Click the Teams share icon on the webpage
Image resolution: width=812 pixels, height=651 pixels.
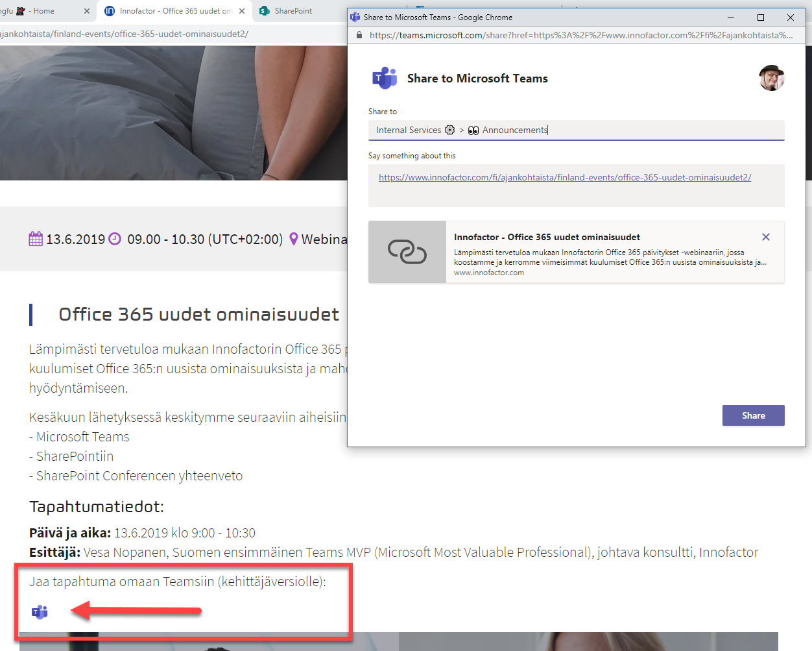pyautogui.click(x=40, y=611)
